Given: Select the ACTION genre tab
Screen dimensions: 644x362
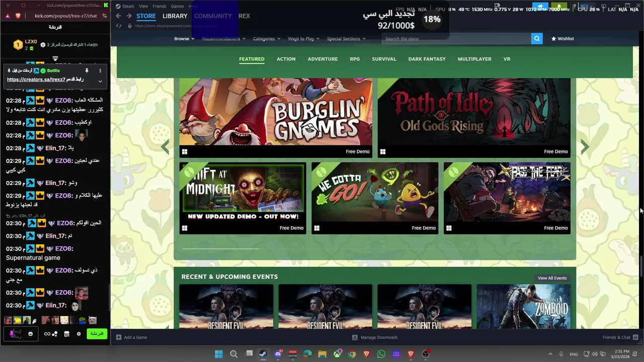Looking at the screenshot, I should [x=286, y=59].
